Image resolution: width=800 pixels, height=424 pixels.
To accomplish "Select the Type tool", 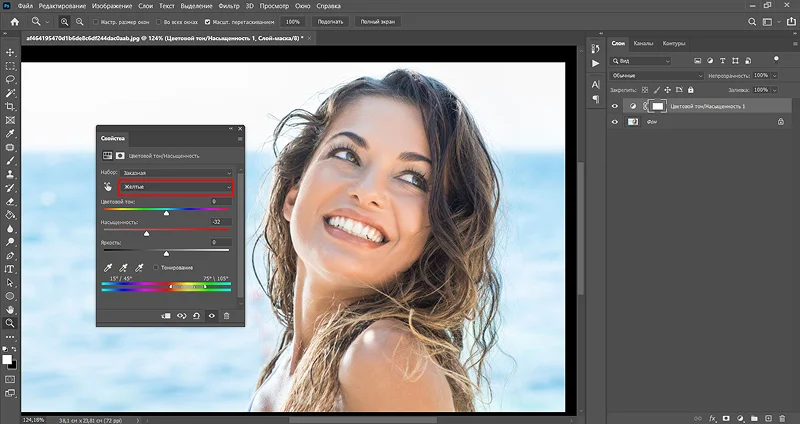I will click(10, 269).
